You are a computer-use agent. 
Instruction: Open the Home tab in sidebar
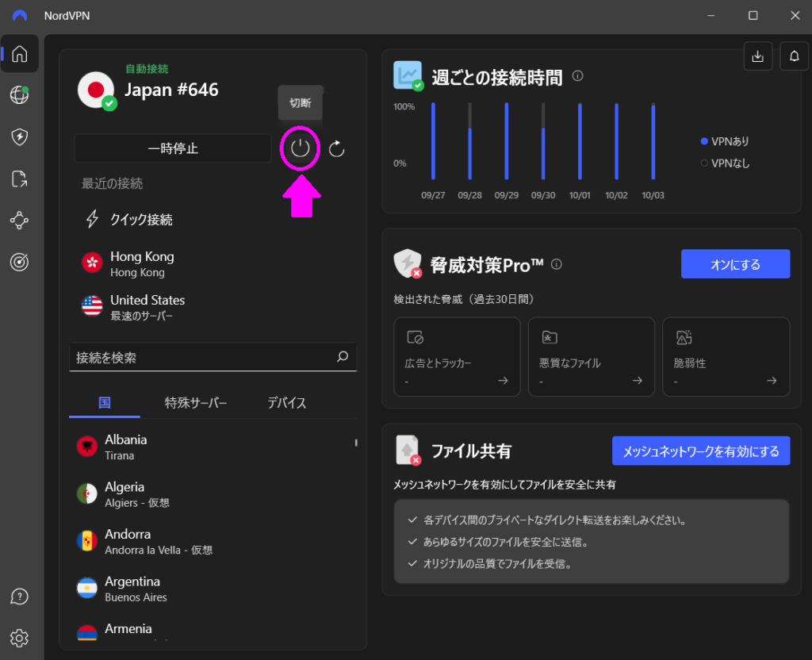(20, 54)
